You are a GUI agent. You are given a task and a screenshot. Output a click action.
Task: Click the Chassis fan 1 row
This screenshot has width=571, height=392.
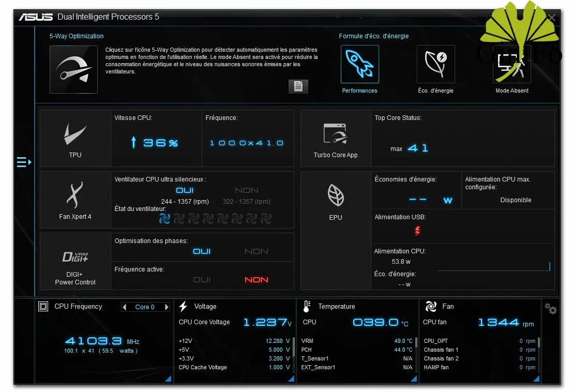coord(479,350)
